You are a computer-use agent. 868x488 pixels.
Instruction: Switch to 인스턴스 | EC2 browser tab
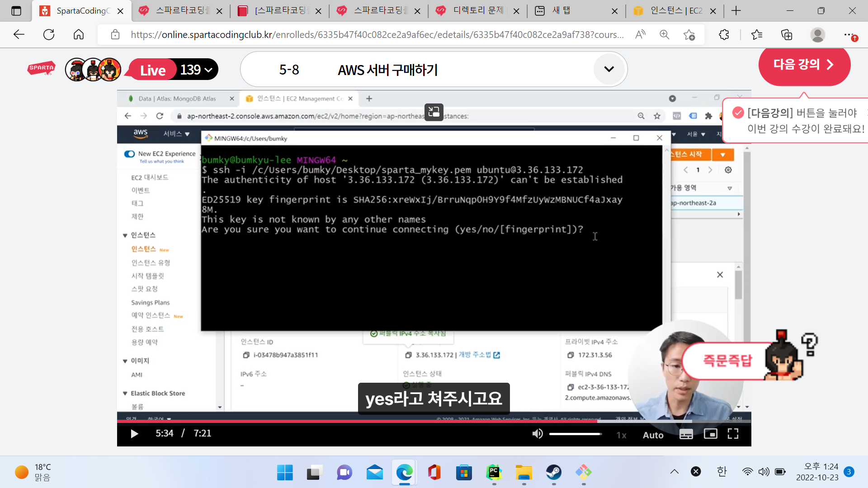pos(675,11)
